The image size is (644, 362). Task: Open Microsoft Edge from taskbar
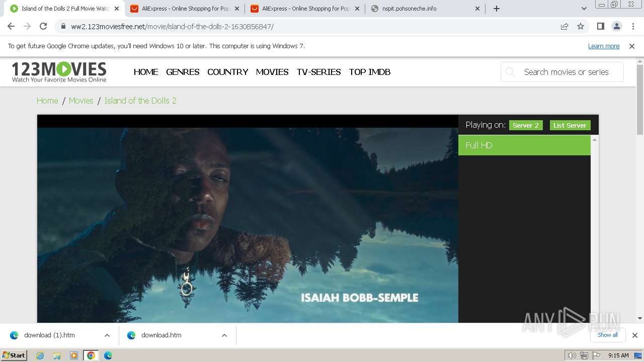pos(108,355)
